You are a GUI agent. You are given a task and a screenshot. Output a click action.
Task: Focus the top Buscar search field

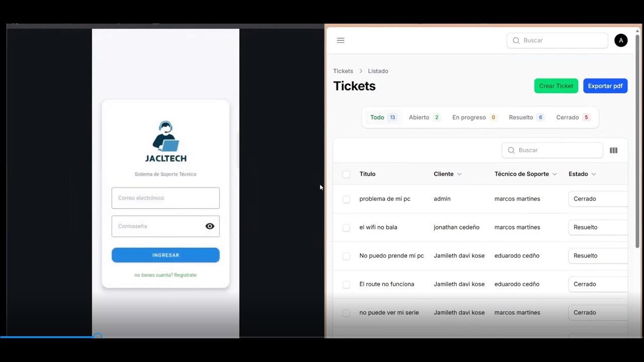tap(557, 40)
